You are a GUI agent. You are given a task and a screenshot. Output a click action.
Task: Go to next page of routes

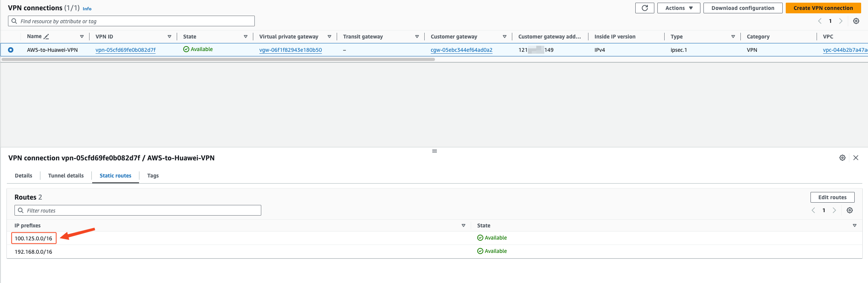coord(834,210)
